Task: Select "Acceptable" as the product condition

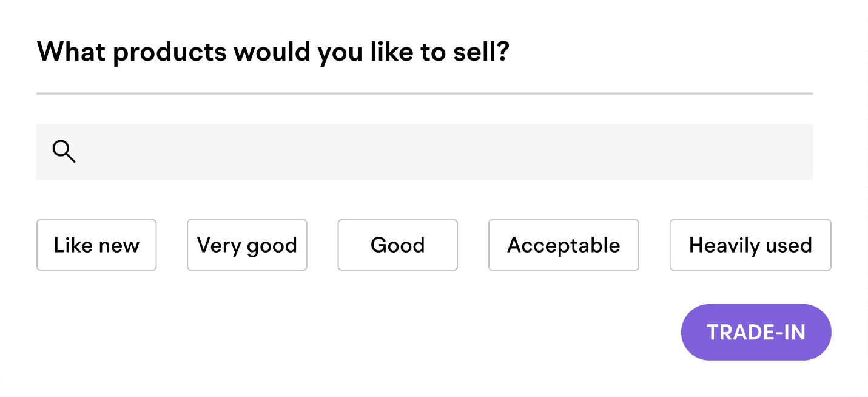Action: point(564,245)
